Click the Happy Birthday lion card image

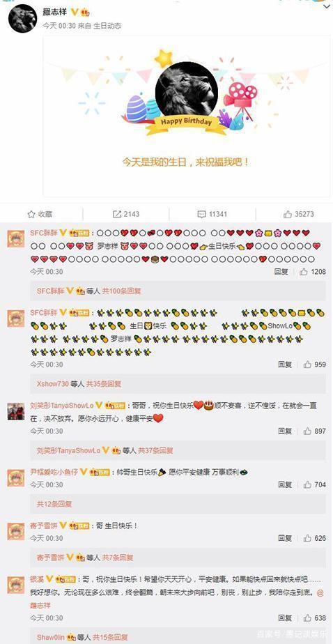coord(187,89)
